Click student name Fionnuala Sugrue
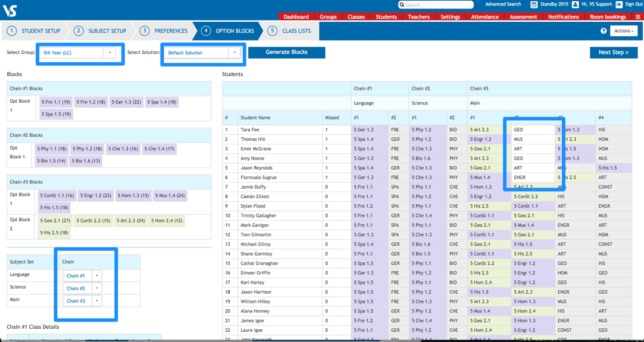The width and height of the screenshot is (644, 342). 258,178
